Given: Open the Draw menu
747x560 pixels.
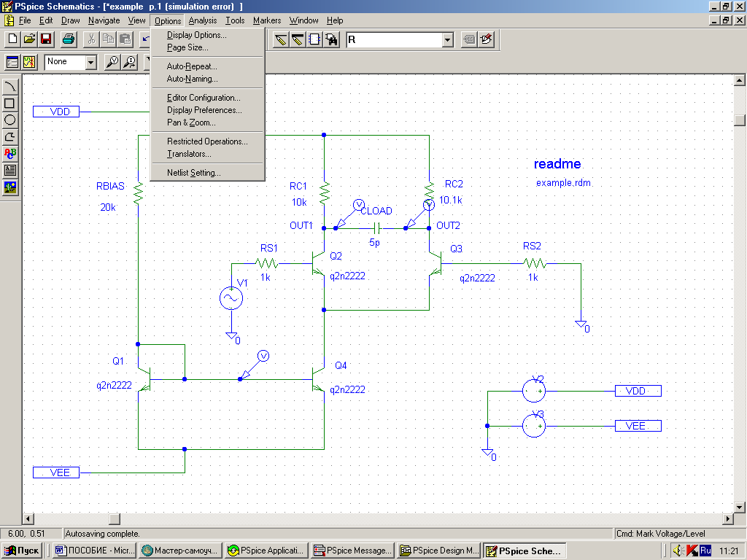Looking at the screenshot, I should [x=71, y=20].
